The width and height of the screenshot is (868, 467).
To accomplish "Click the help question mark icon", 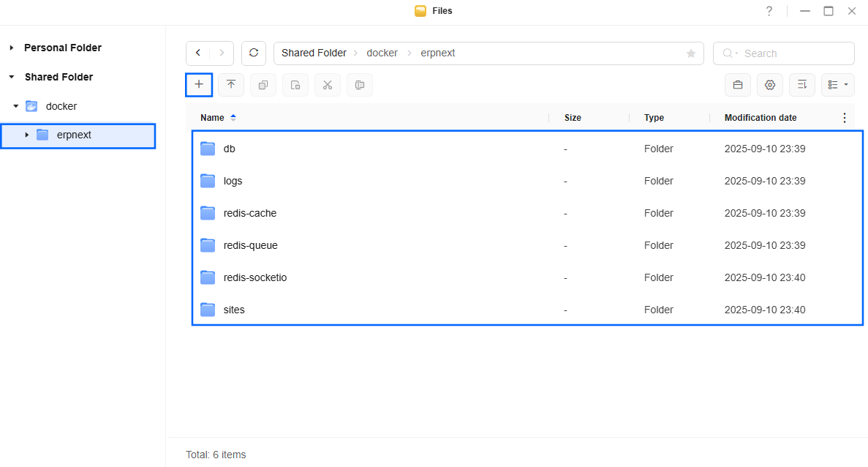I will pos(769,11).
